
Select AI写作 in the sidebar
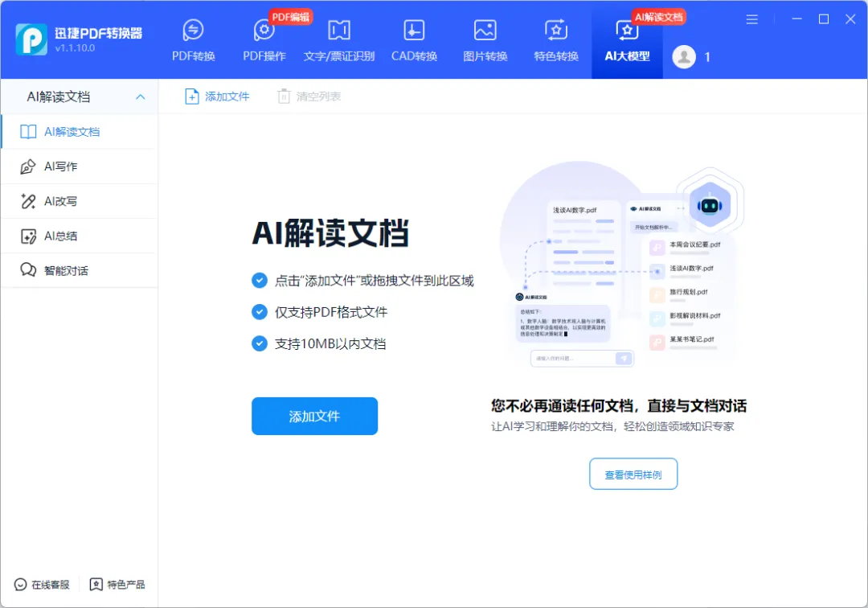click(80, 166)
